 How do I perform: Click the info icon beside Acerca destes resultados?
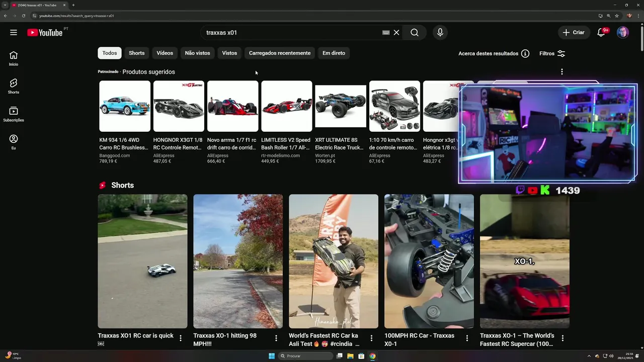pos(525,53)
